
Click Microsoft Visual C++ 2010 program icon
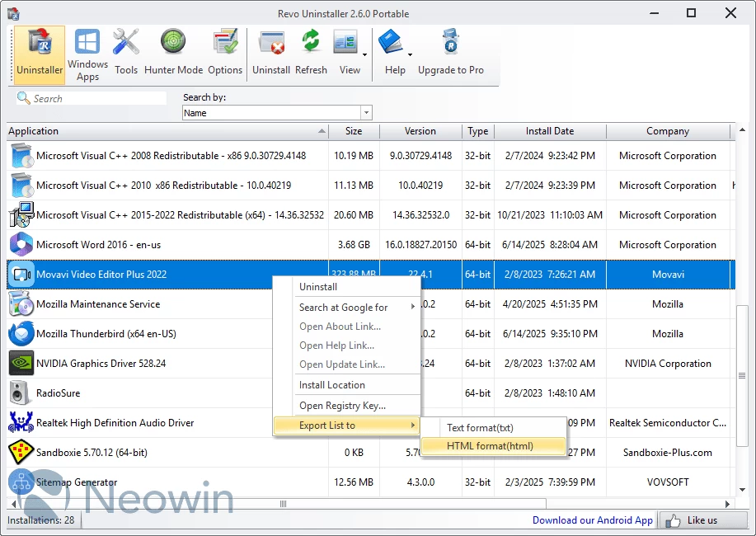[x=21, y=186]
